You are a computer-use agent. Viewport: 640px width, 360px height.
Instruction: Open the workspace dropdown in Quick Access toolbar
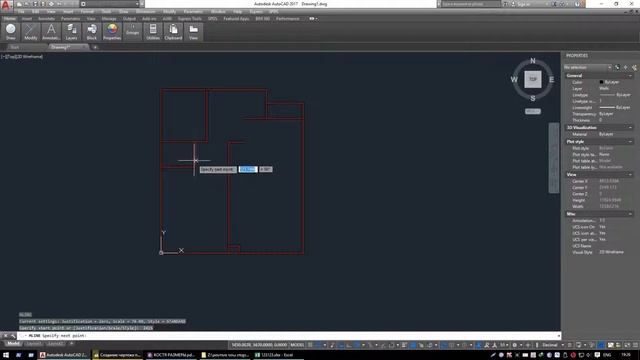110,4
